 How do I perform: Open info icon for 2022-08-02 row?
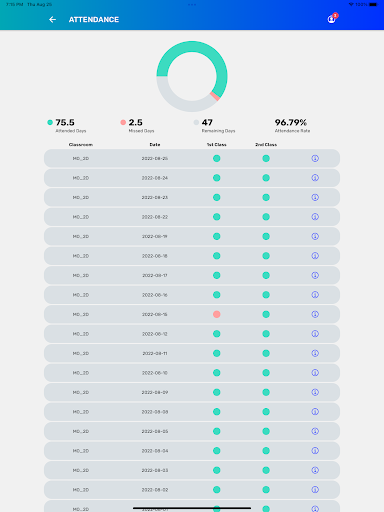[315, 490]
